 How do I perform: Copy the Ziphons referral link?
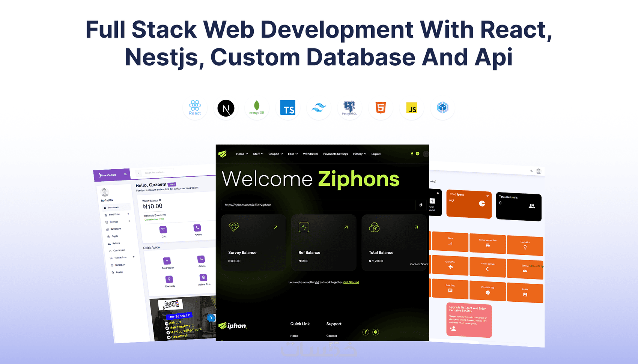(x=421, y=205)
